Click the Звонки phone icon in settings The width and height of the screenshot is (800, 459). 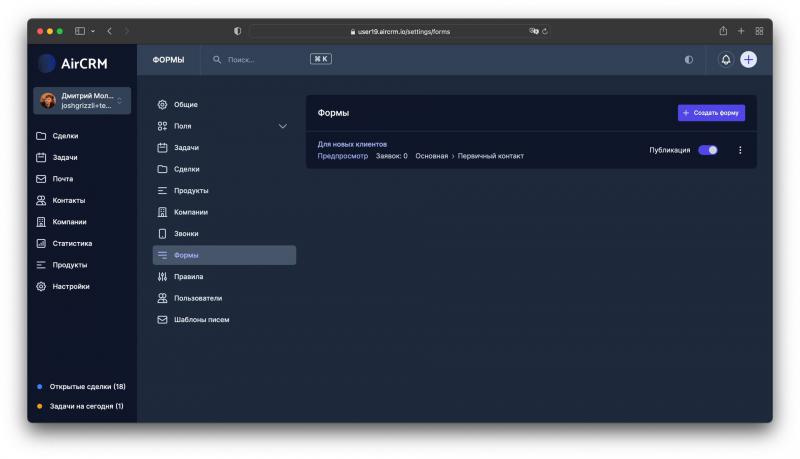pyautogui.click(x=162, y=234)
